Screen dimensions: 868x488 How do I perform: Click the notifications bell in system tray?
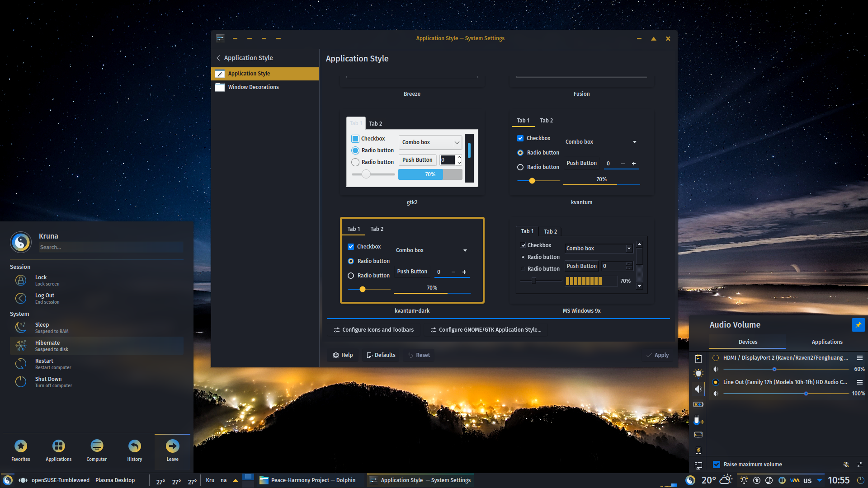(744, 480)
